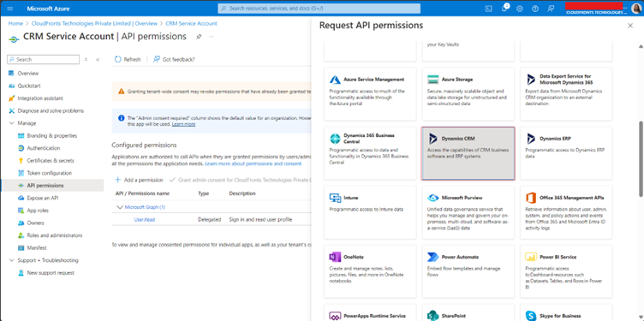Click the Data Export Service tile icon
The height and width of the screenshot is (321, 644).
coord(531,80)
